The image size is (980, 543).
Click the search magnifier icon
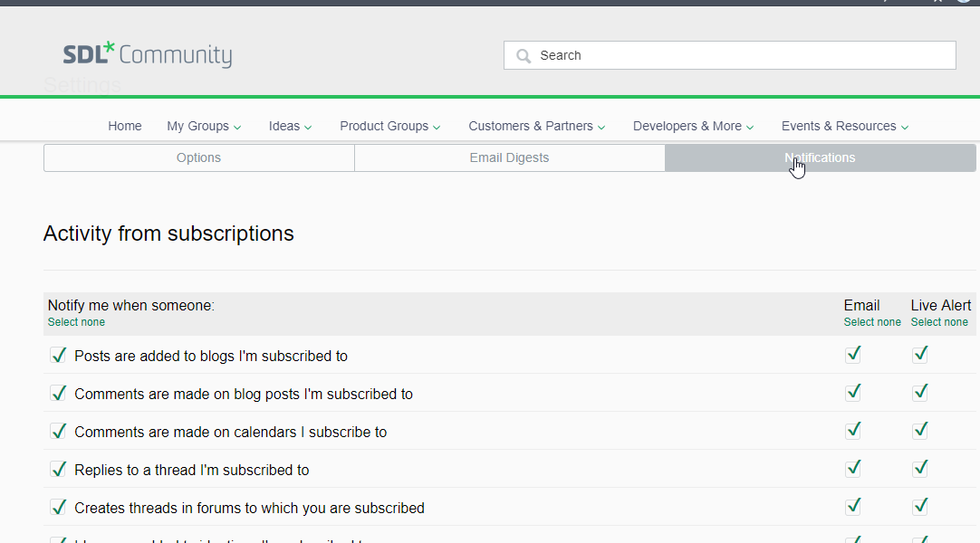524,56
